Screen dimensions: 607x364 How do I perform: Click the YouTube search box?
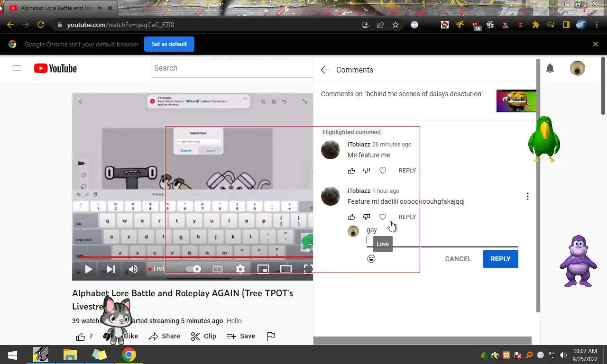tap(232, 68)
